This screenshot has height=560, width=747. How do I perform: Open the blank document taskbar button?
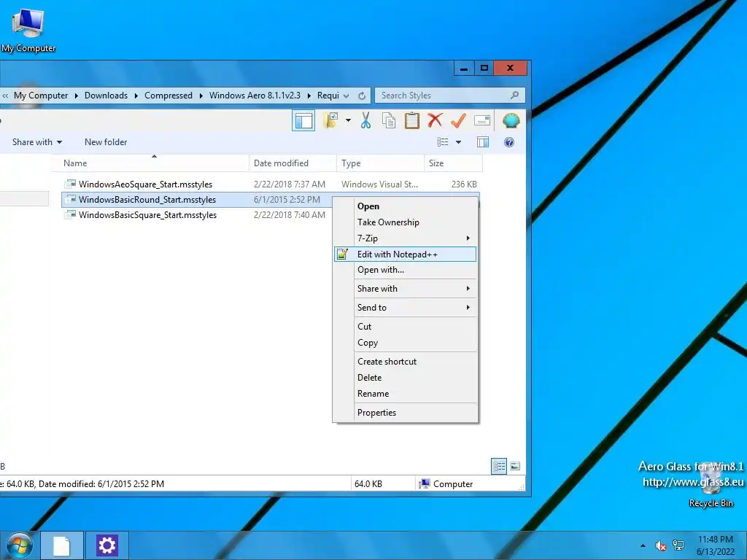[62, 545]
